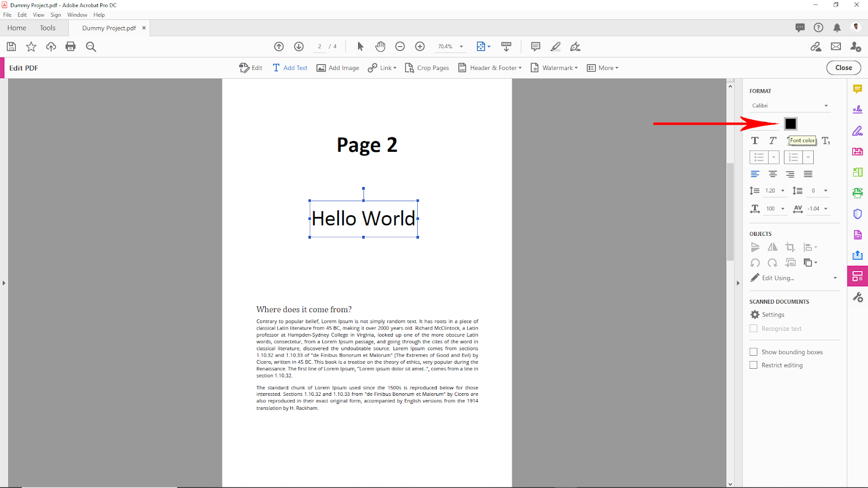The width and height of the screenshot is (868, 488).
Task: Send file by email envelope icon
Action: (x=836, y=47)
